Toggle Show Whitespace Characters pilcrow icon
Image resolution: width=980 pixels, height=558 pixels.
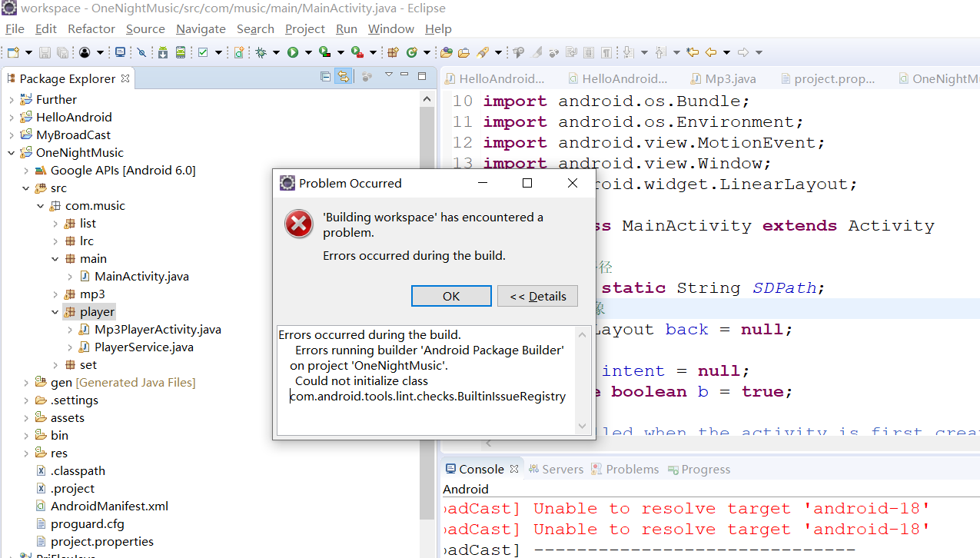click(606, 52)
